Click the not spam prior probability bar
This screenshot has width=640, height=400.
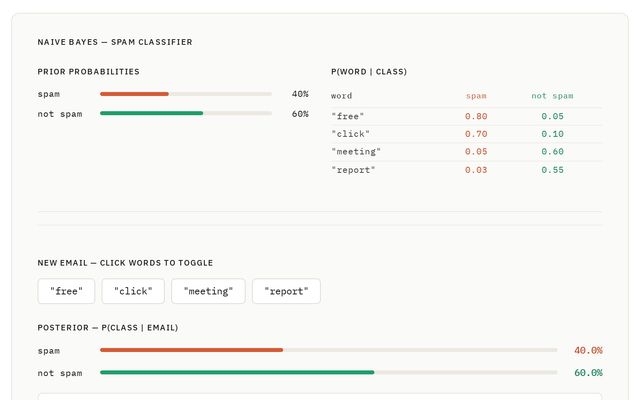[x=185, y=114]
